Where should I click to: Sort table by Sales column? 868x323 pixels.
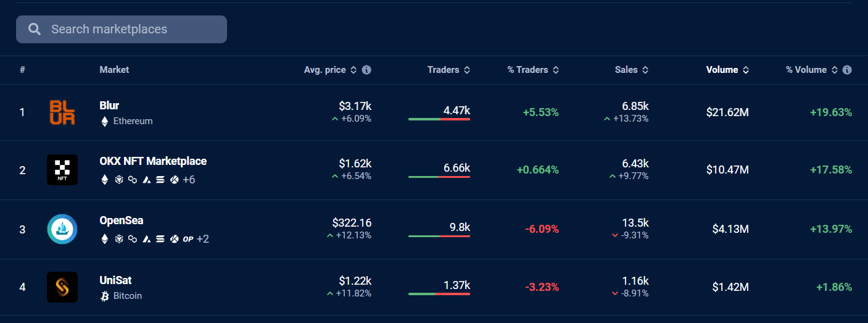click(x=632, y=70)
